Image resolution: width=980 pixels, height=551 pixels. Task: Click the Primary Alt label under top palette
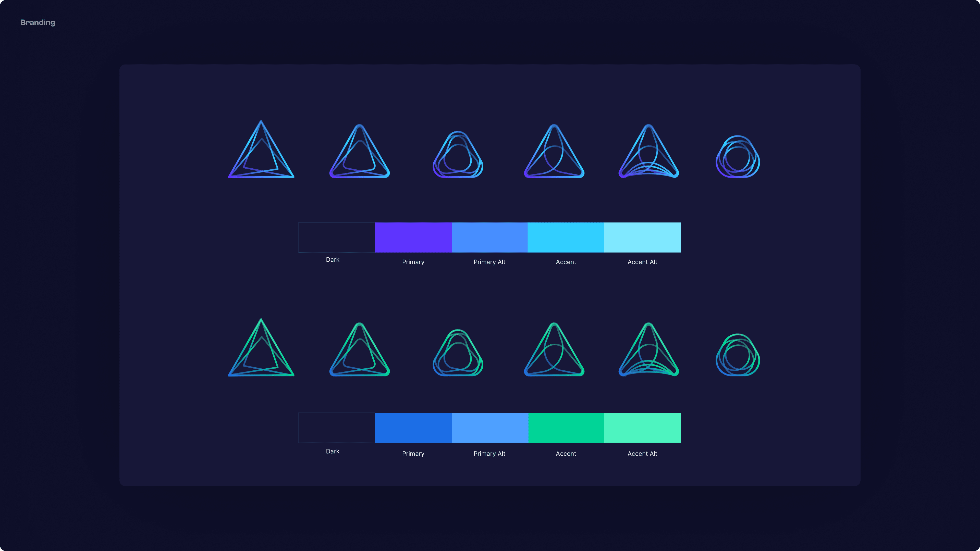[x=489, y=262]
